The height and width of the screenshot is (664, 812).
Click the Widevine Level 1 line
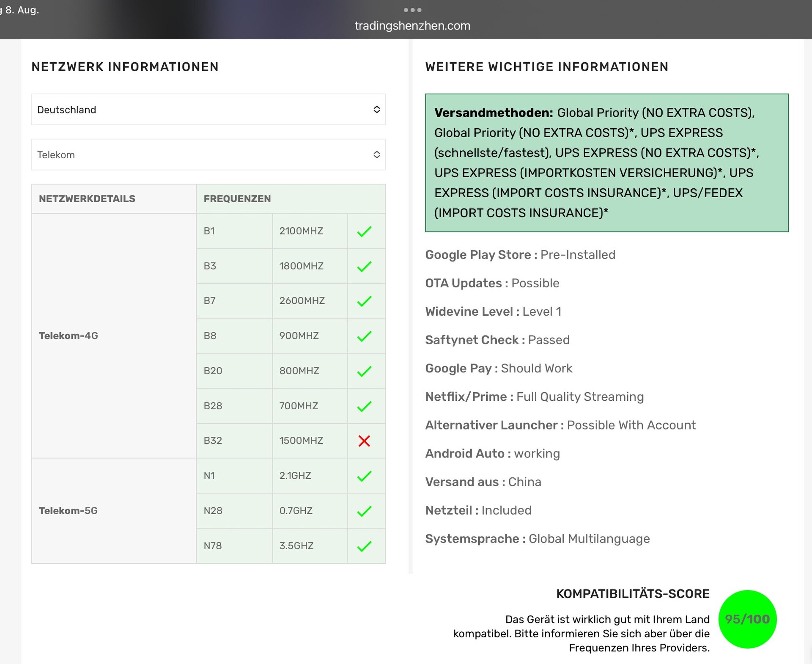(x=494, y=311)
